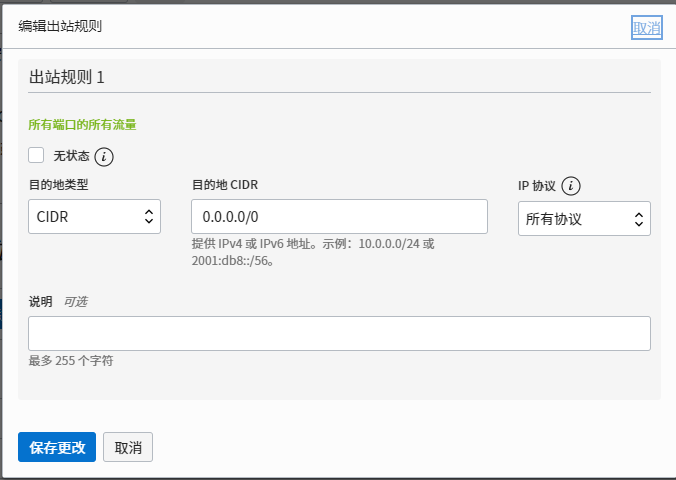Focus the 目的地 CIDR field showing 0.0.0.0/0

click(339, 216)
